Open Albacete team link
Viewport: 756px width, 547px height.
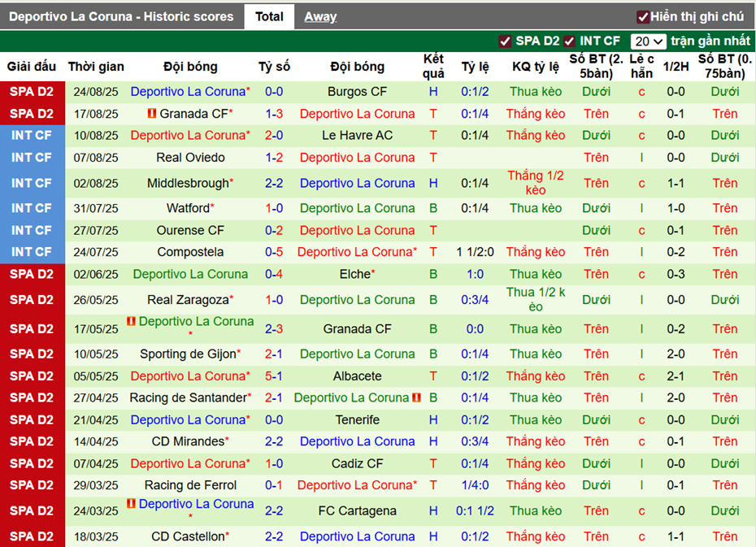coord(357,376)
